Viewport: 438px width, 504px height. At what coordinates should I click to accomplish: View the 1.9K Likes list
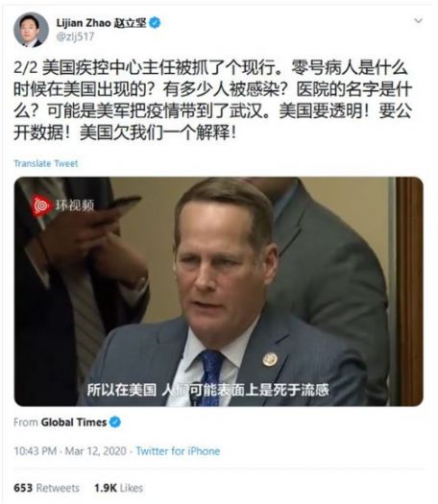[x=119, y=488]
